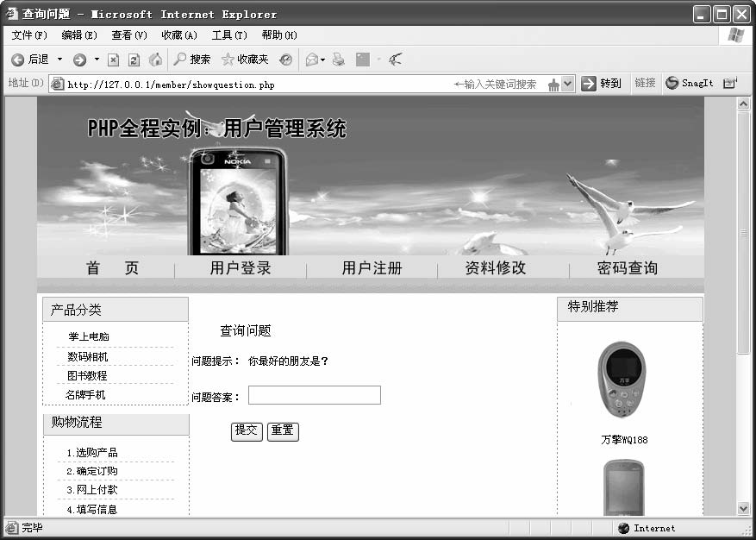Open the 工具(T) menu
Screen dimensions: 756x540
pyautogui.click(x=229, y=35)
